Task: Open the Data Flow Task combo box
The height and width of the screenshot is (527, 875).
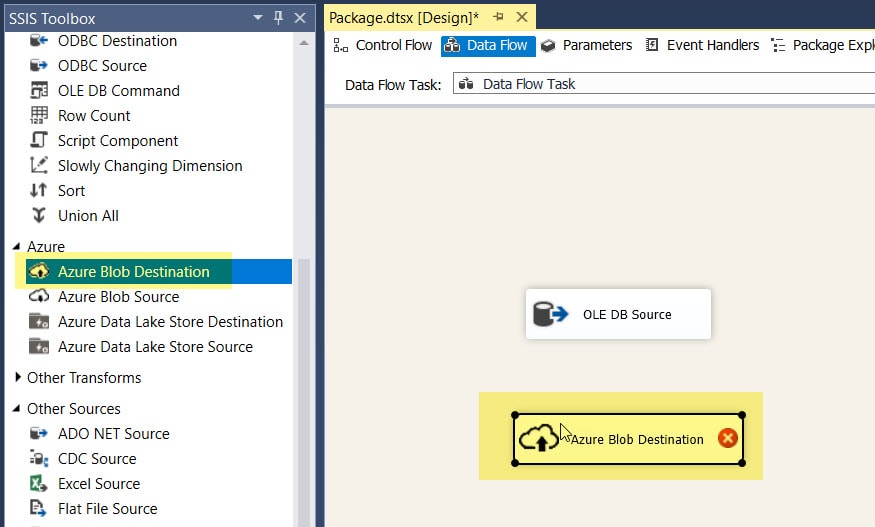Action: click(x=664, y=84)
